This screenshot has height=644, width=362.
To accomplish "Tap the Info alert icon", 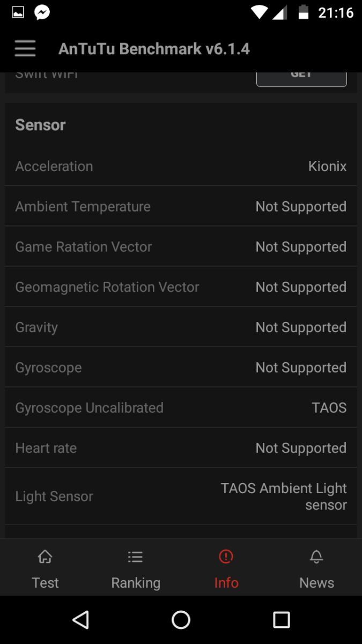I will tap(226, 557).
